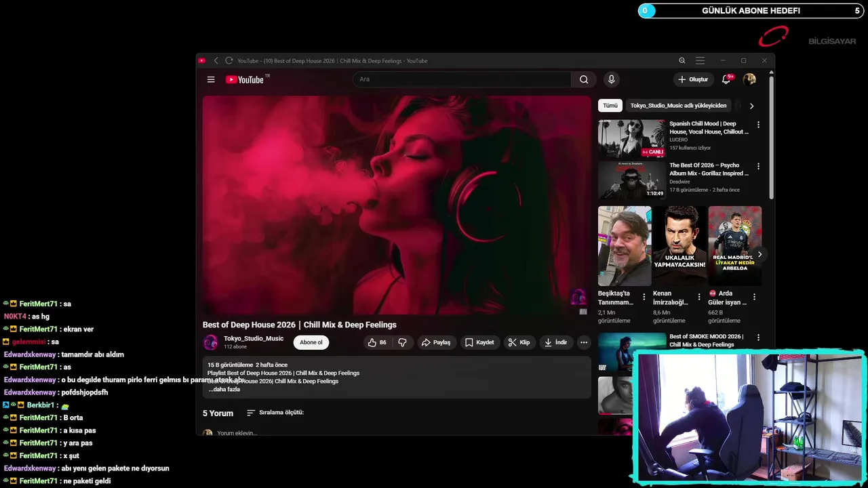The height and width of the screenshot is (488, 868).
Task: Open Tokyo_Studio_Music channel avatar
Action: [x=210, y=342]
